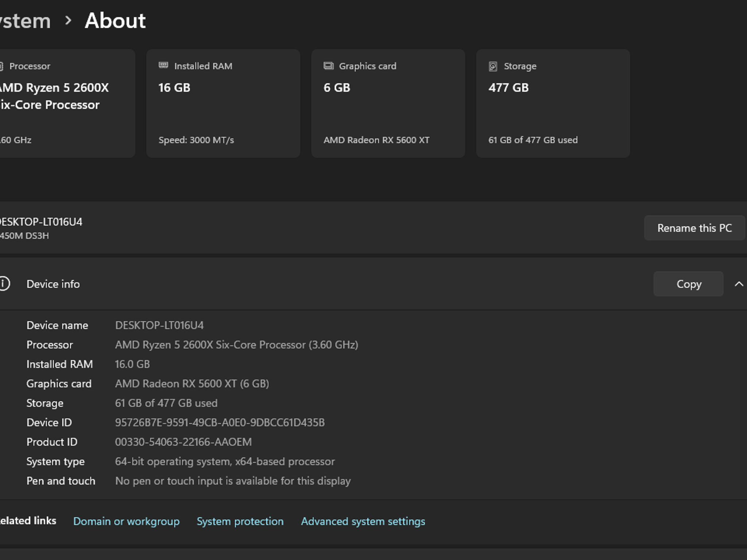
Task: Click the Product ID label
Action: (x=52, y=442)
